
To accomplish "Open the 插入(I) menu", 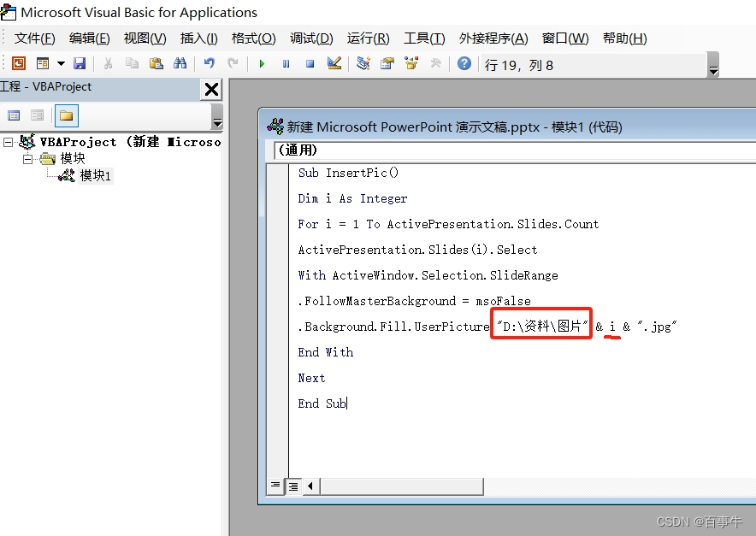I will pyautogui.click(x=199, y=38).
